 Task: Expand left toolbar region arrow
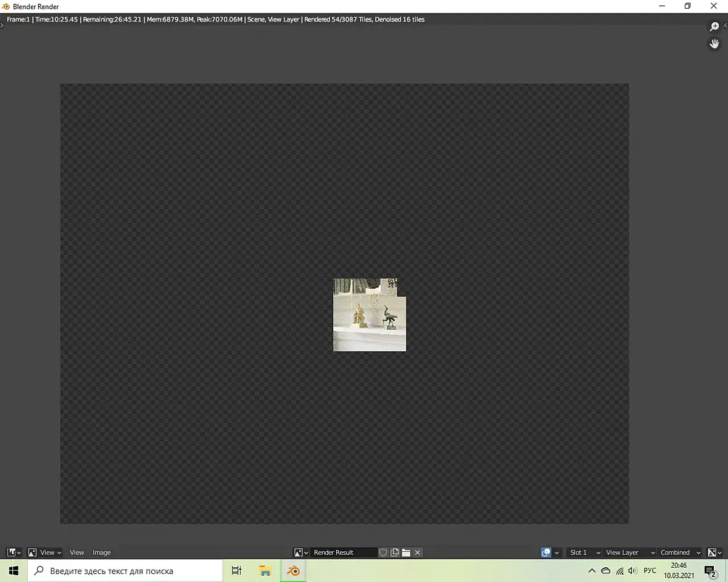coord(2,25)
